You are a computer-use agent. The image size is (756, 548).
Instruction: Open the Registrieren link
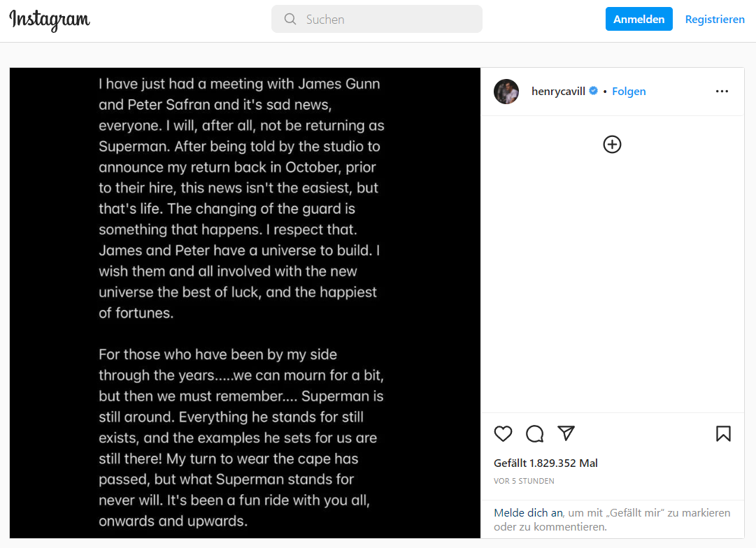point(715,20)
